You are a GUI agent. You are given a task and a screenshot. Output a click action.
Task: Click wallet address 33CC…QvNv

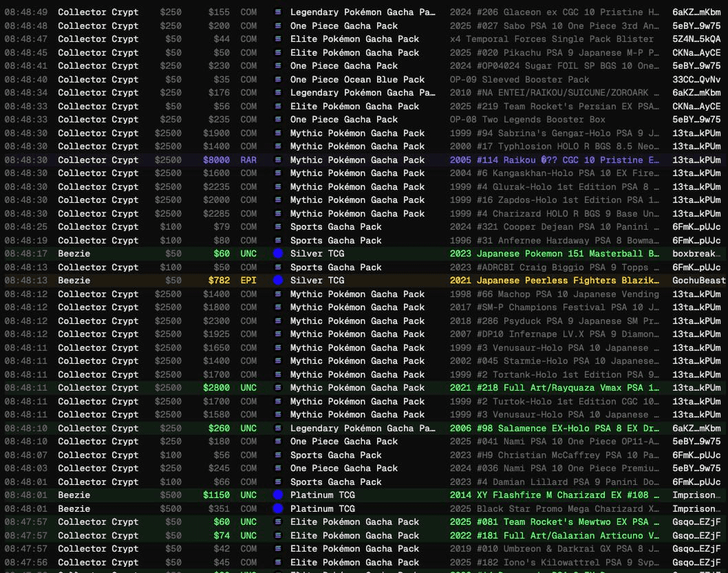(696, 79)
